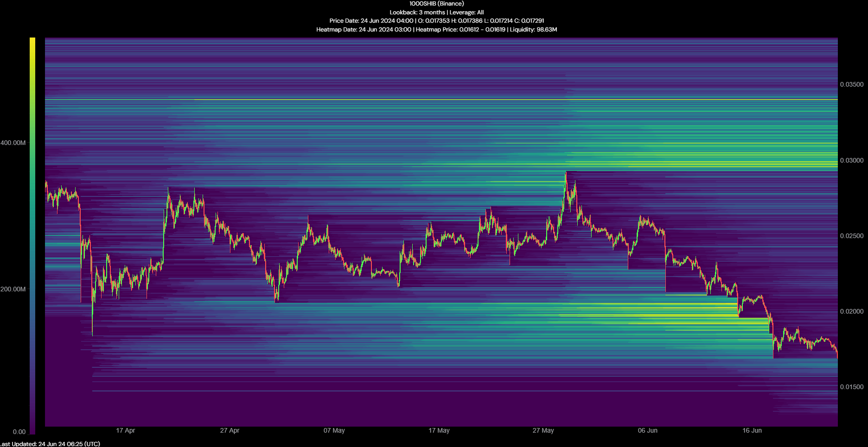Click the candlestick peak near 27 May

[566, 173]
